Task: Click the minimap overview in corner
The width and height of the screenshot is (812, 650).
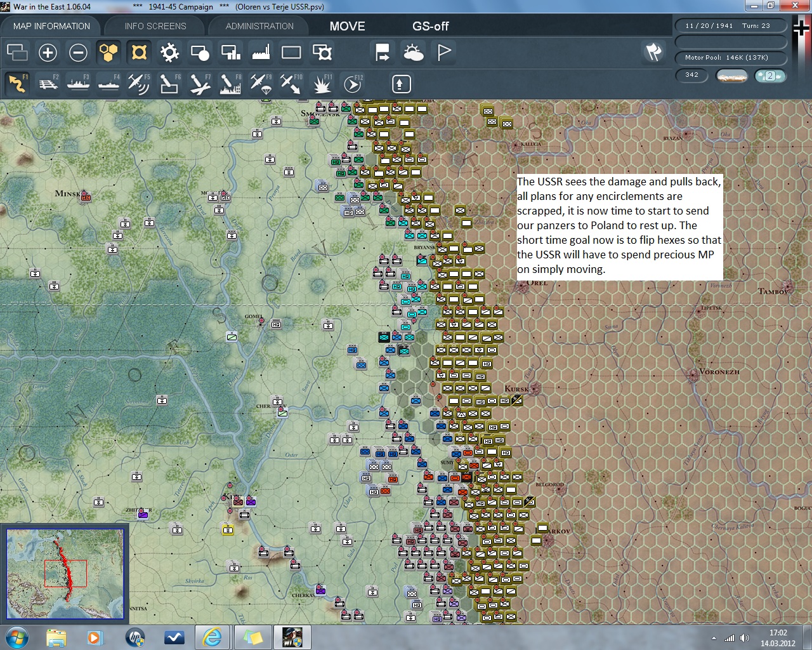Action: click(65, 573)
